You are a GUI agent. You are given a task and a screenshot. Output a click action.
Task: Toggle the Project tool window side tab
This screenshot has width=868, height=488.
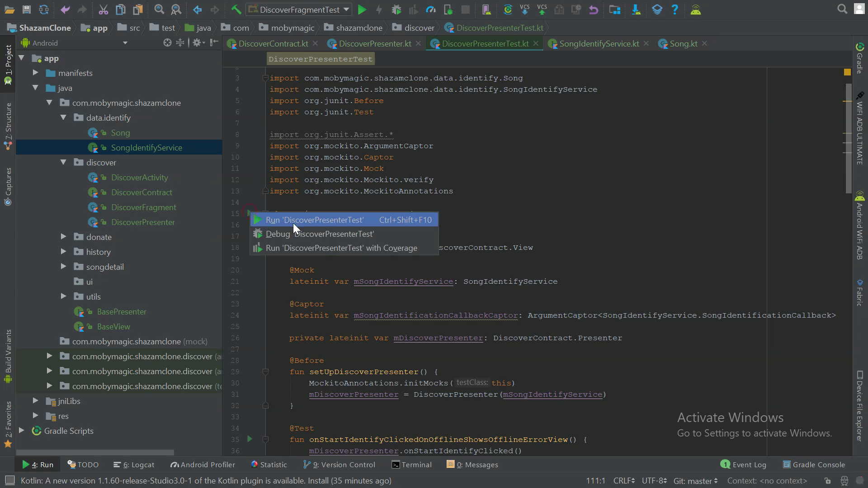pyautogui.click(x=8, y=64)
